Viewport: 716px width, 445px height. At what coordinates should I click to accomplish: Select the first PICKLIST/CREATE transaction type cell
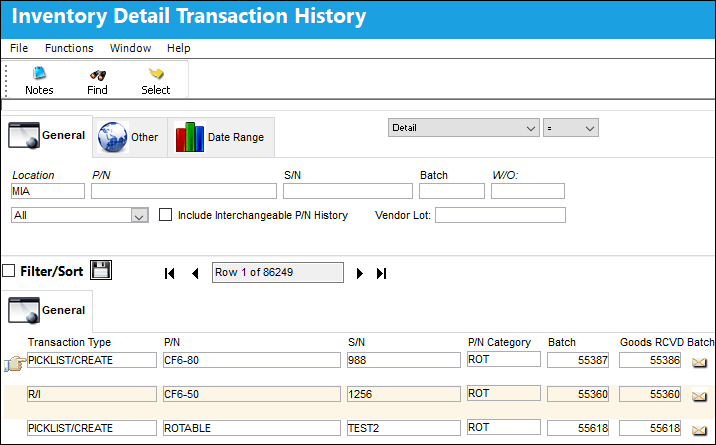coord(92,360)
